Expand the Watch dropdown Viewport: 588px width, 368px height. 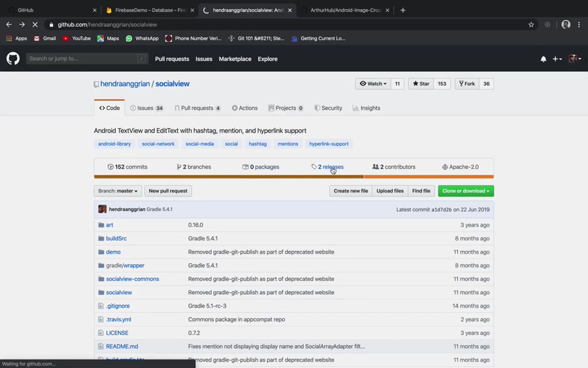373,84
